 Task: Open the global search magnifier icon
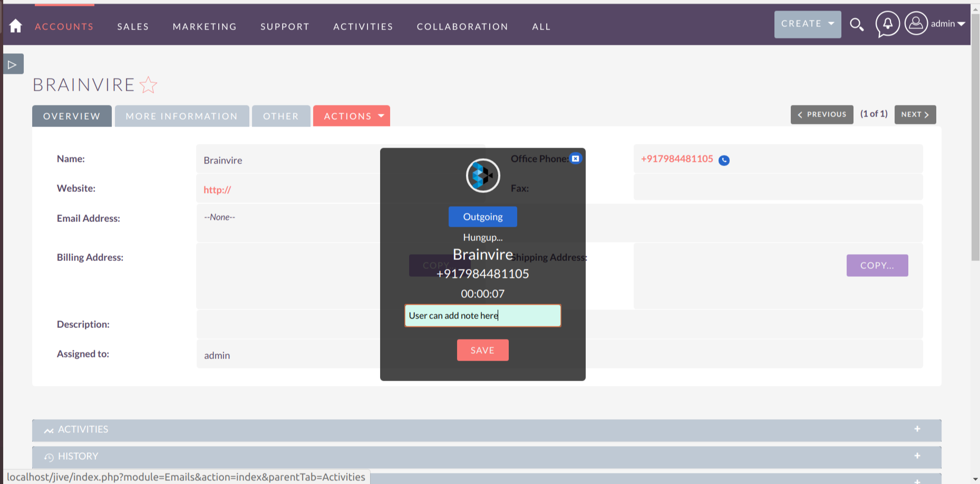point(857,24)
